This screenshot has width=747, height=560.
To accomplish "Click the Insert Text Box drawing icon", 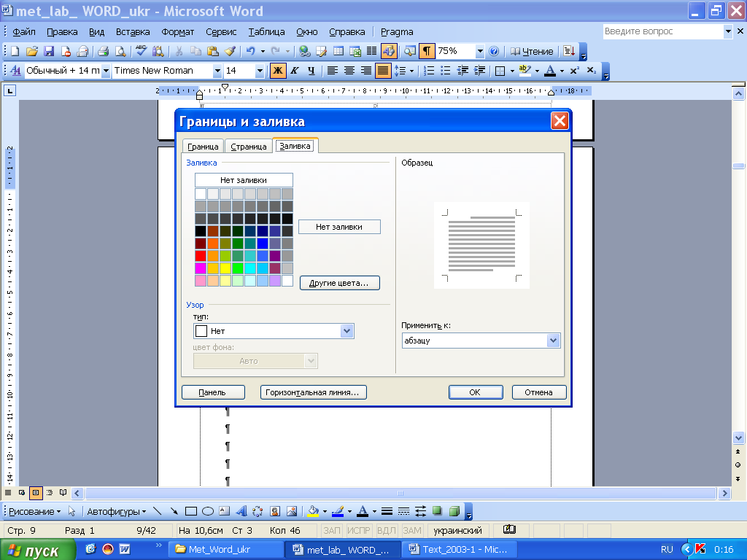I will point(225,511).
